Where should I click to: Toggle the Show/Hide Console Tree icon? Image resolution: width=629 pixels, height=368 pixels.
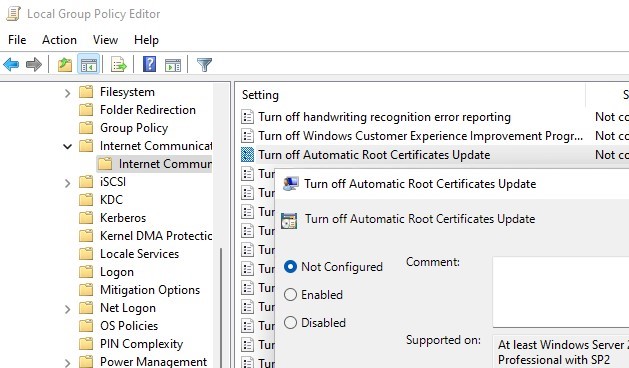tap(88, 64)
